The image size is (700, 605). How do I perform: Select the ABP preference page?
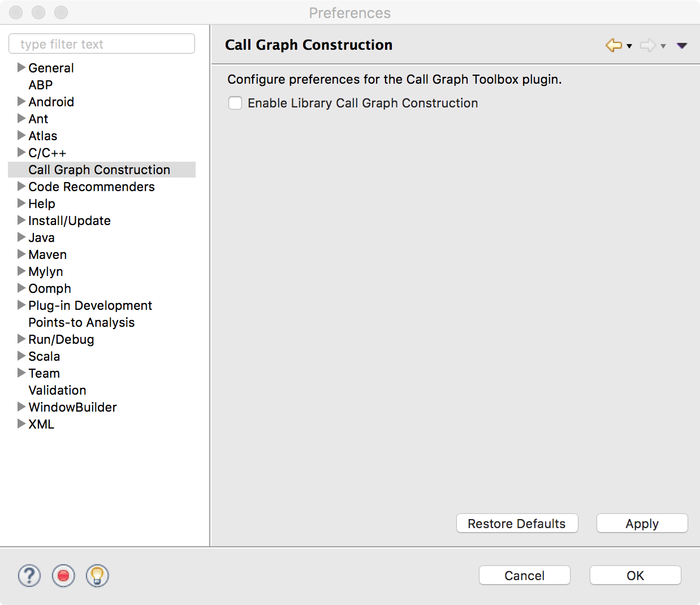(41, 85)
